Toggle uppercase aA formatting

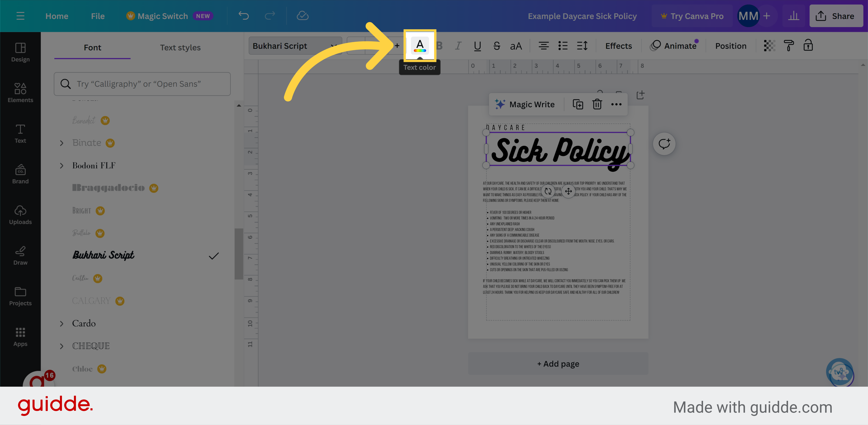pos(516,46)
